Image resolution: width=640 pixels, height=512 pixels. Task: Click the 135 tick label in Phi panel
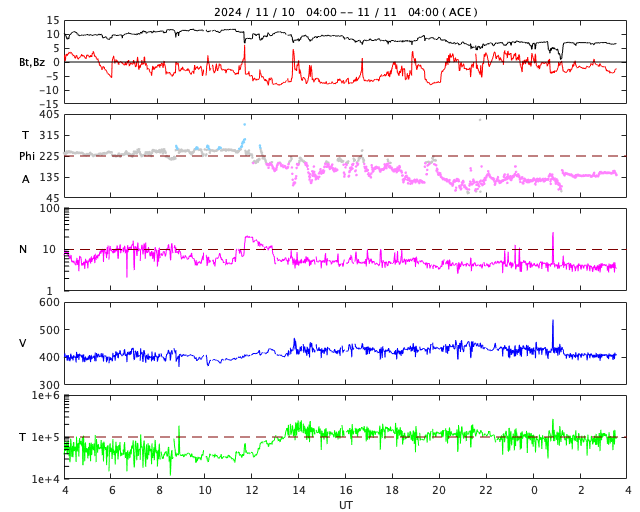49,177
